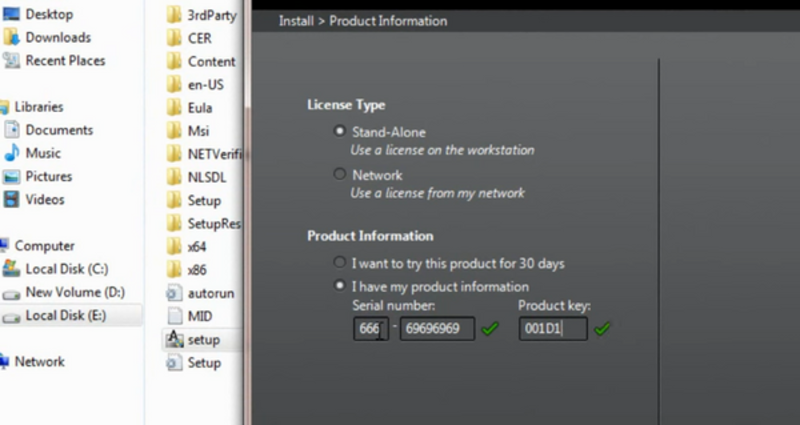Click the Product Information breadcrumb text
The height and width of the screenshot is (425, 800).
click(388, 21)
